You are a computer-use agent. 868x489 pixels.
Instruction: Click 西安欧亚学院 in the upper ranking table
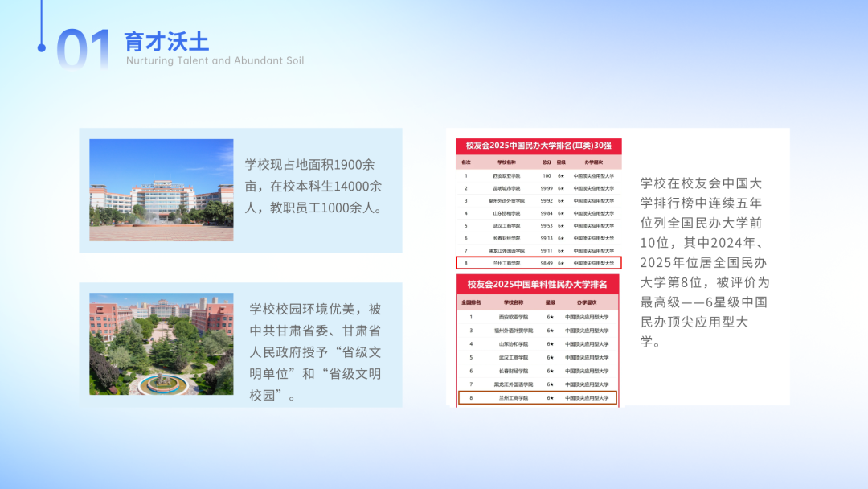[506, 175]
